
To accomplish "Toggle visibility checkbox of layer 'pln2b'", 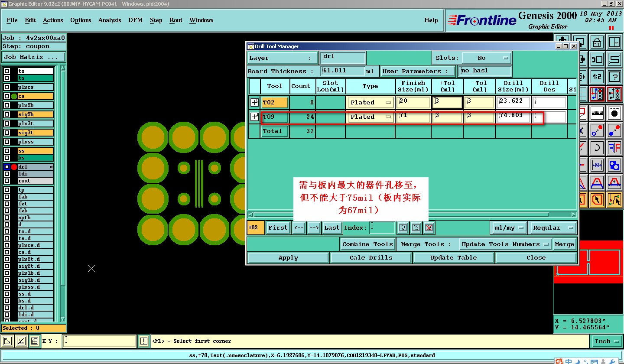I will (7, 105).
